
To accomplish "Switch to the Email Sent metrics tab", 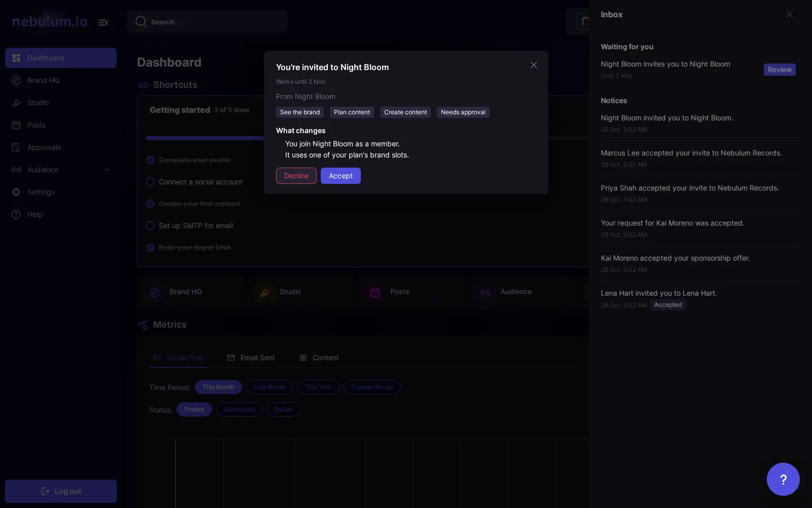I will (251, 358).
